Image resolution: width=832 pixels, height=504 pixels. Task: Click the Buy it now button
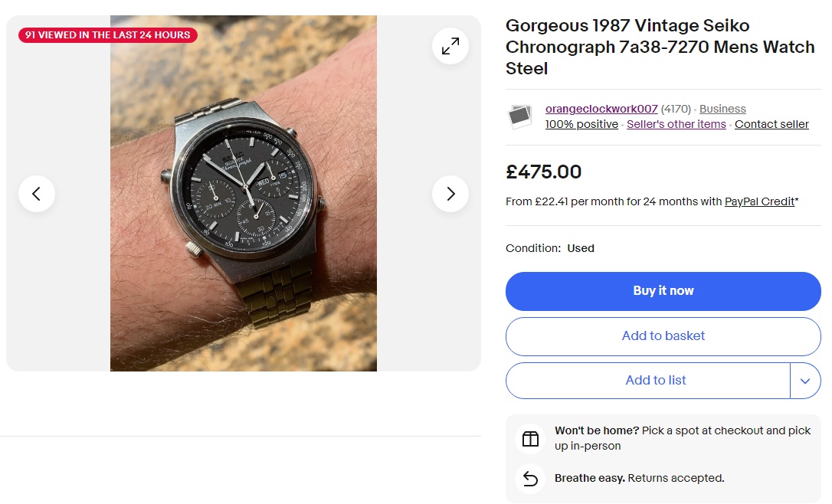[x=663, y=291]
